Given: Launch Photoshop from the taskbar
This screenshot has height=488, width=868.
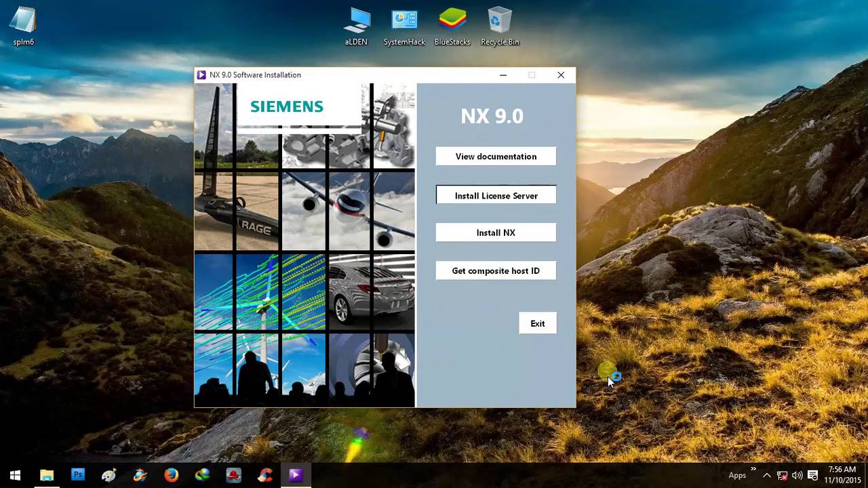Looking at the screenshot, I should (x=78, y=475).
